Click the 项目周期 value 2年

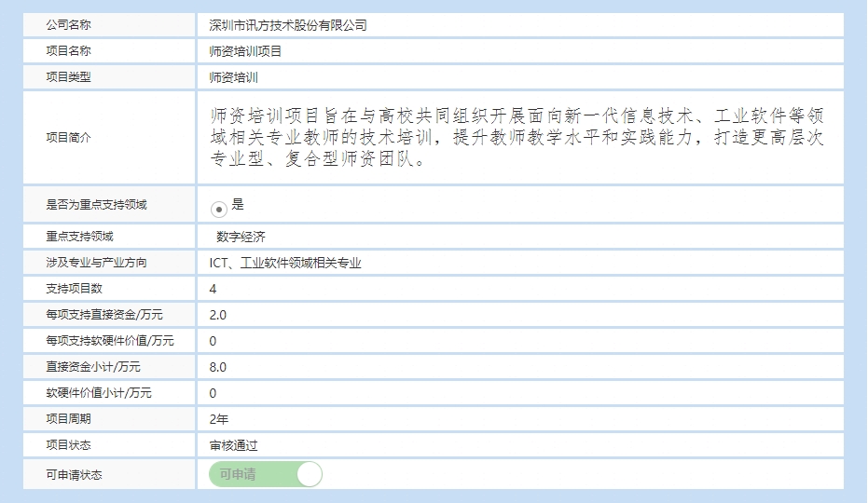click(x=219, y=419)
